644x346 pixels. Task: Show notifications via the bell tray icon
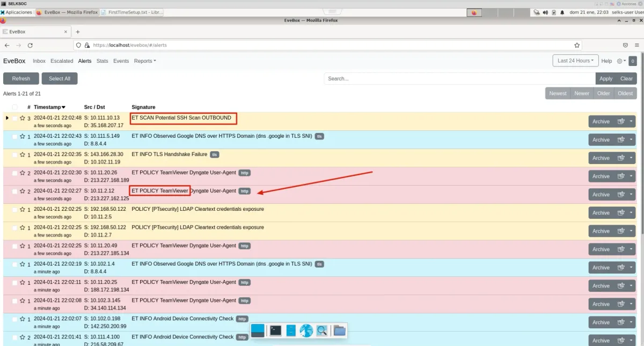[x=562, y=12]
